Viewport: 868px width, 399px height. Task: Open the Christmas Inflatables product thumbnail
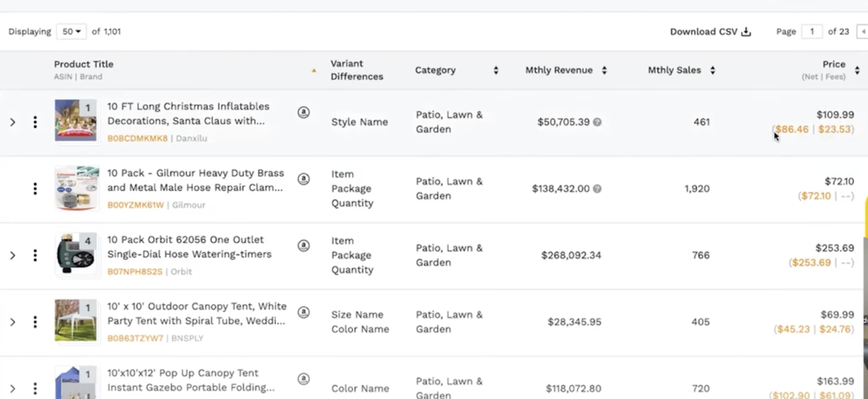pos(76,121)
